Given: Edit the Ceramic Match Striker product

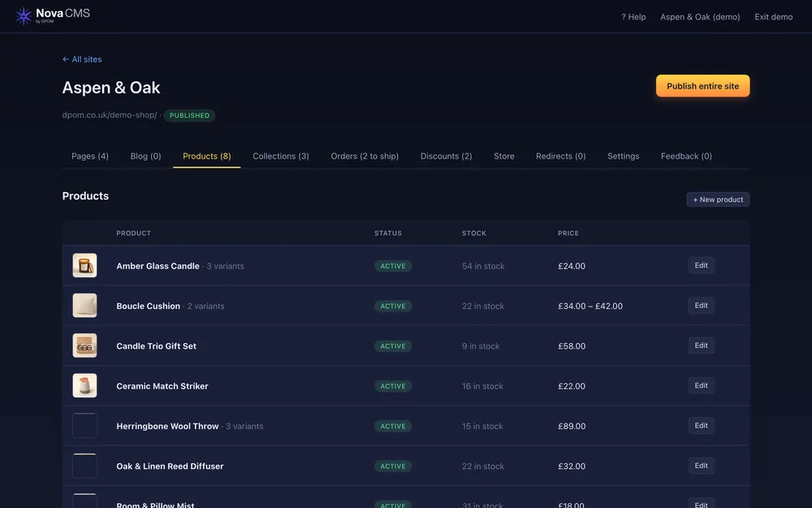Looking at the screenshot, I should 702,385.
